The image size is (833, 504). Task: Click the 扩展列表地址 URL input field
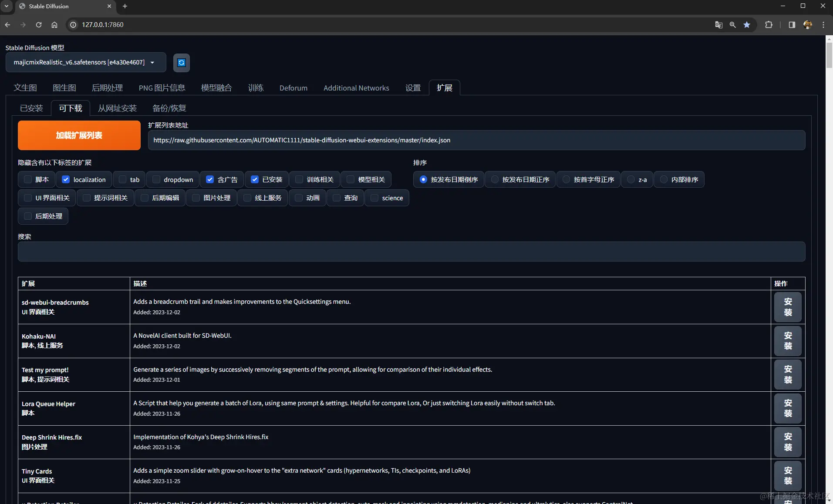(476, 140)
